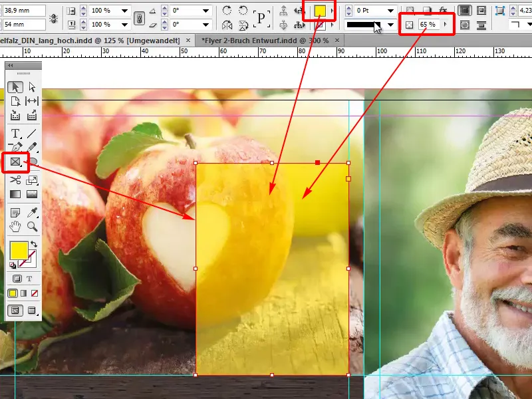
Task: Select the Pen tool
Action: [x=15, y=147]
